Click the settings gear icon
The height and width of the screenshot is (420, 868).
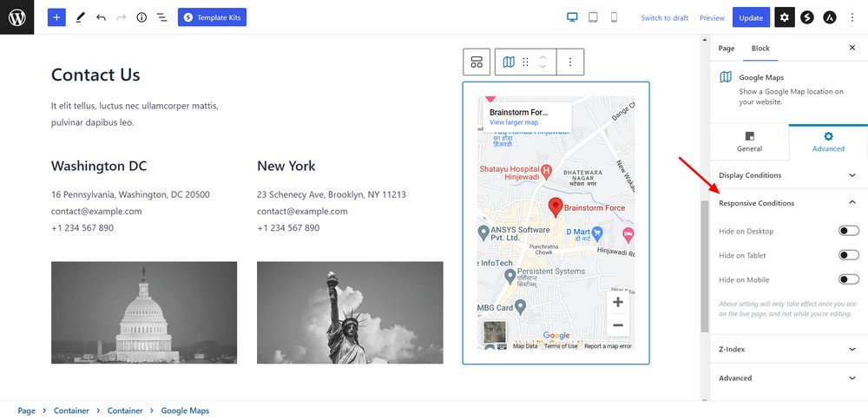tap(785, 17)
